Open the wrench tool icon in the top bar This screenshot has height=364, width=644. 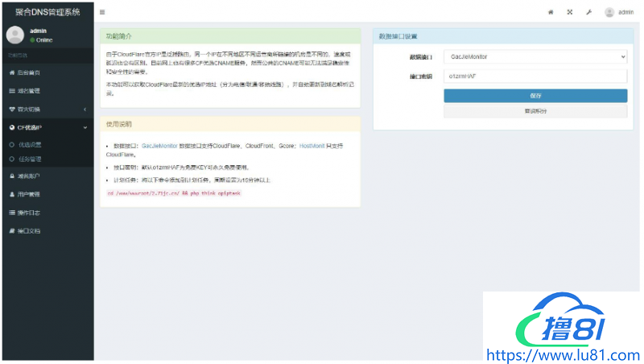click(589, 12)
